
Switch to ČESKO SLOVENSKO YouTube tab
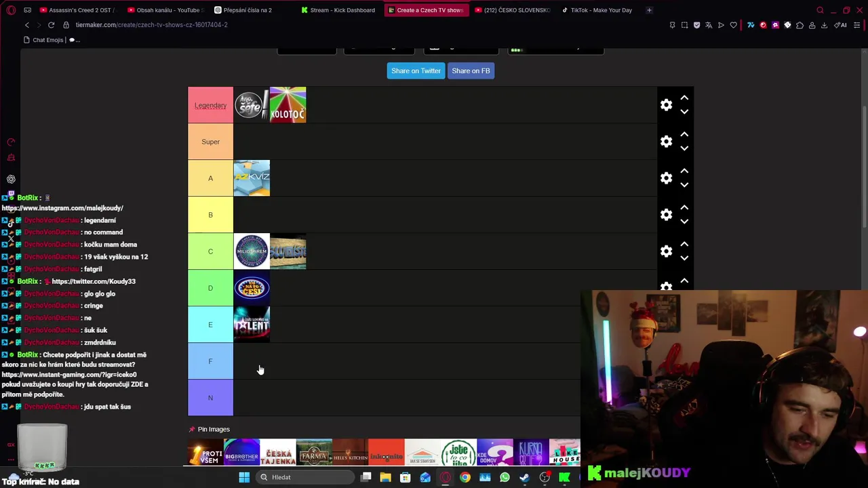pos(513,10)
